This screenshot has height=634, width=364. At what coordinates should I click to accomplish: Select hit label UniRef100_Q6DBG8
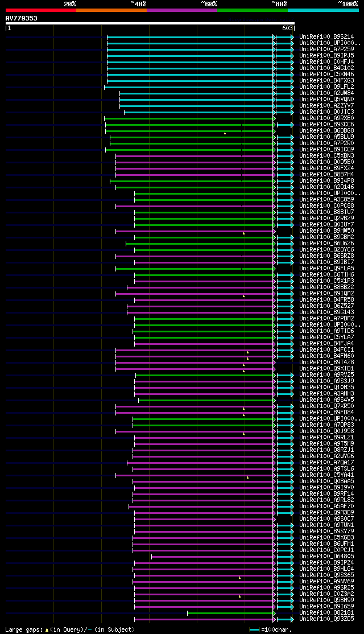[x=326, y=130]
